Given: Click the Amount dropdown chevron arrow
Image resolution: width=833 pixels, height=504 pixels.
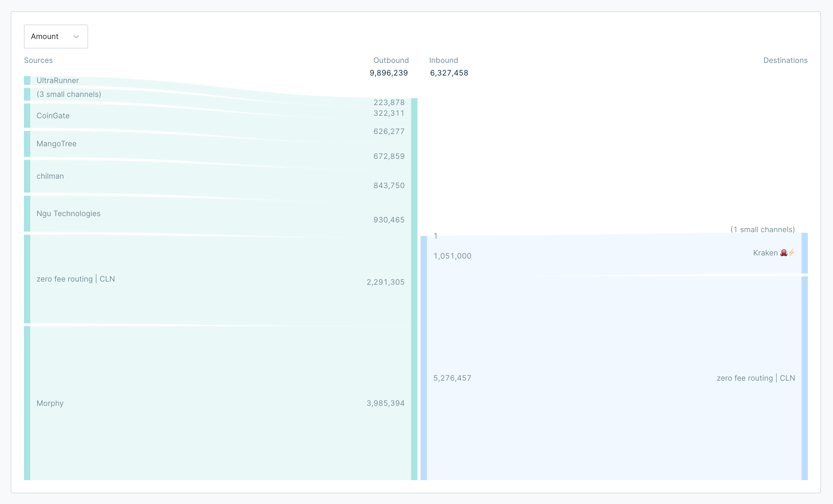Looking at the screenshot, I should [76, 36].
